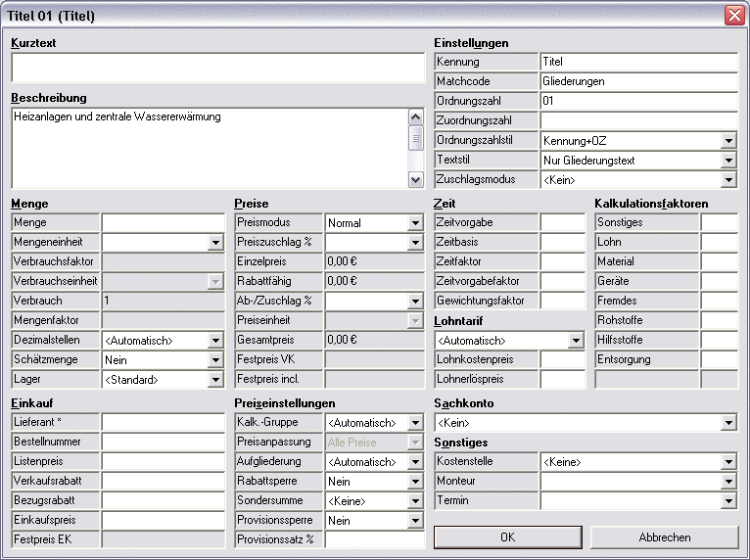Click the Kalkulationsfaktoren Lohn input field
750x560 pixels.
point(720,242)
